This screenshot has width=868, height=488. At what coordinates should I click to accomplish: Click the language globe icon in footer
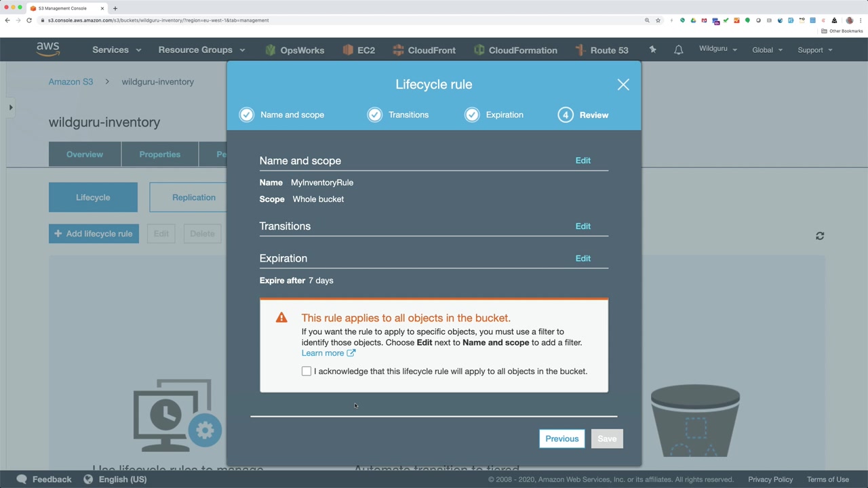(88, 479)
